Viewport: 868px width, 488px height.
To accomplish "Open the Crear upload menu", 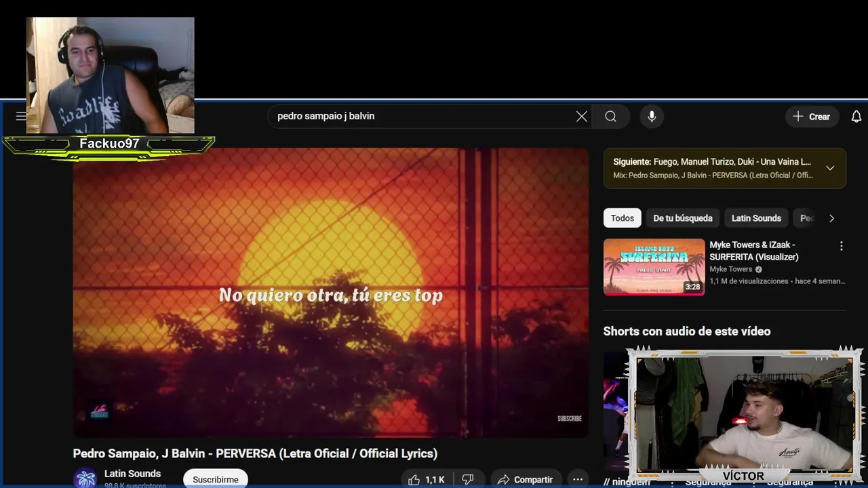I will pyautogui.click(x=812, y=117).
